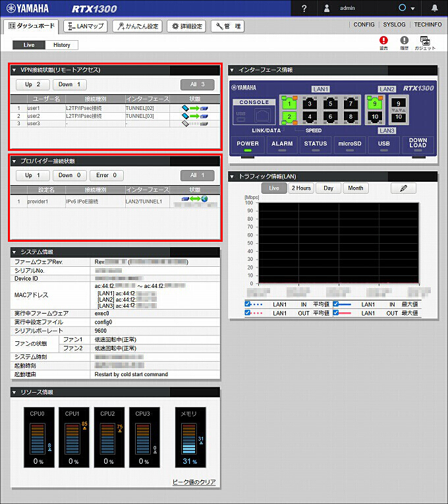Open the help question mark icon
Screen dimensions: 448x504
[304, 9]
